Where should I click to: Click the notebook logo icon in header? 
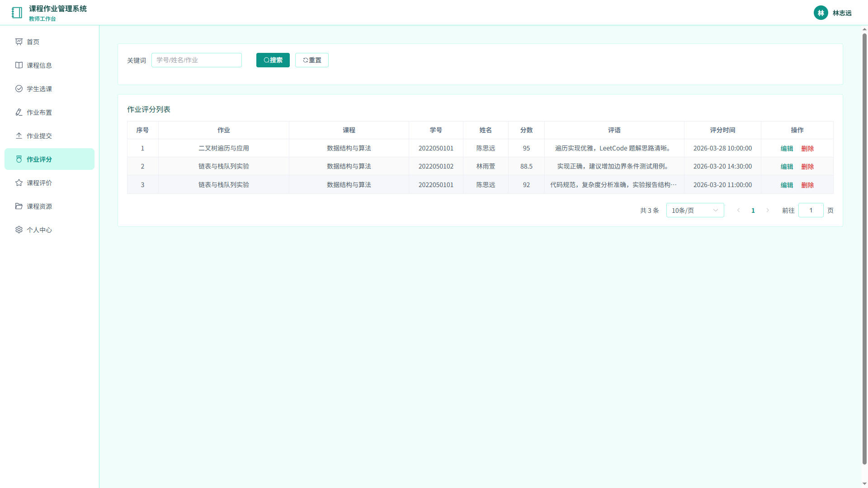pos(17,13)
